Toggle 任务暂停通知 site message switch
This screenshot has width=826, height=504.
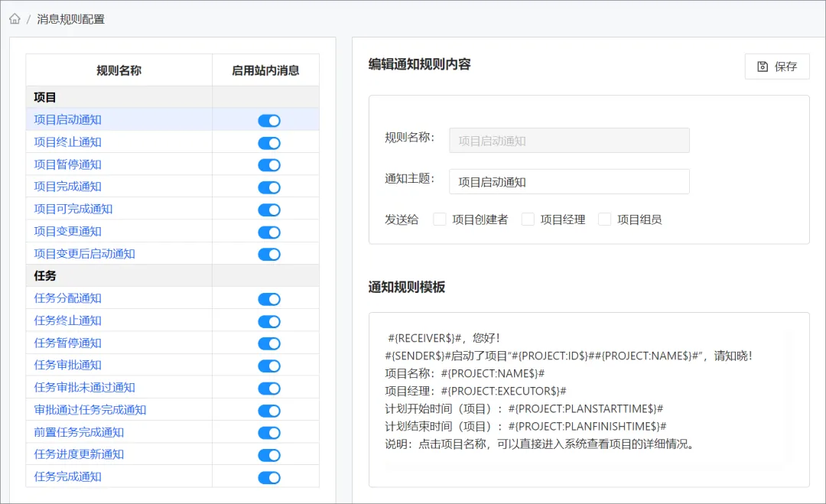pyautogui.click(x=269, y=343)
